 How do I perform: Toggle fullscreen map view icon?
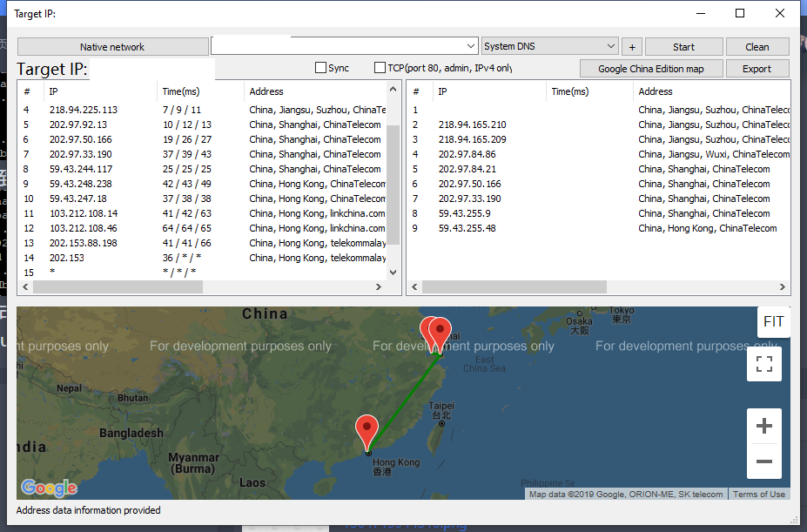[764, 364]
